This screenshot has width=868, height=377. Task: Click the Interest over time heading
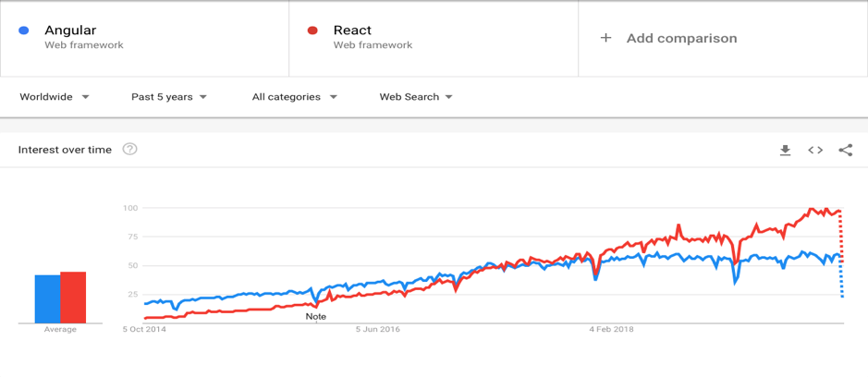(65, 150)
